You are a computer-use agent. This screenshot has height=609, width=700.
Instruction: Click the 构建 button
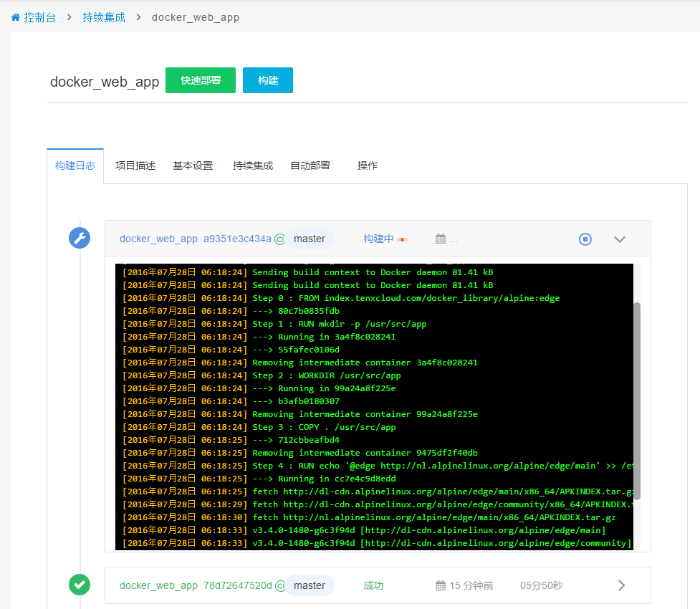click(267, 80)
